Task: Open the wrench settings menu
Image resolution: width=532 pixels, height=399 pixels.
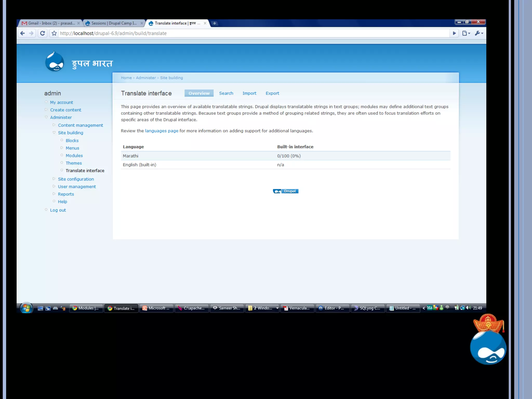Action: 478,33
